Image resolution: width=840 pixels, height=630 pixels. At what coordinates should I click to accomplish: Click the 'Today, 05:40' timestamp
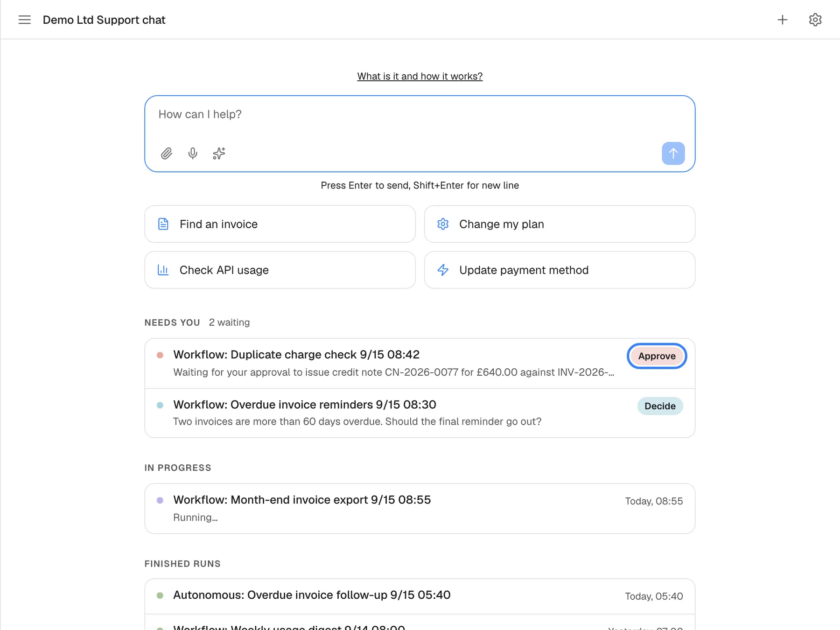click(654, 596)
